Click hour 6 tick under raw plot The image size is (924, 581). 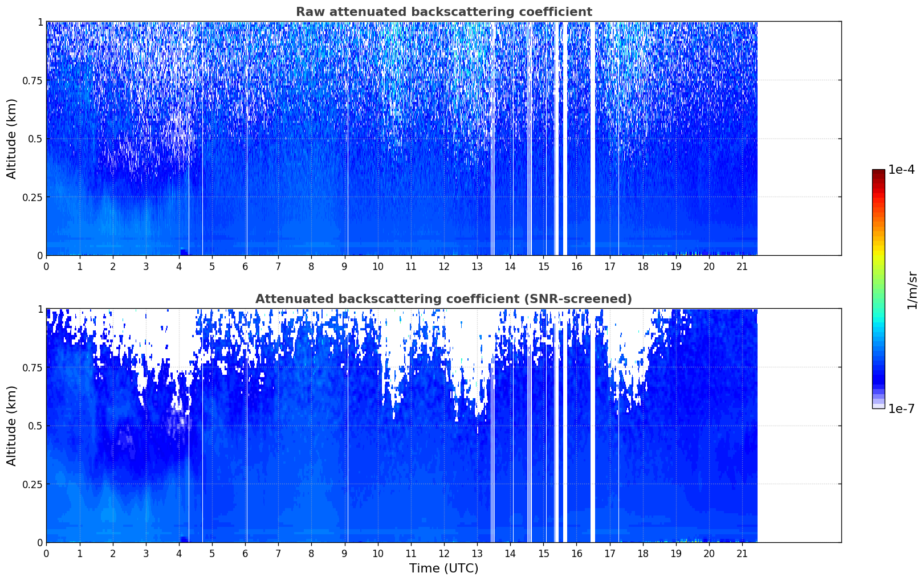point(245,266)
